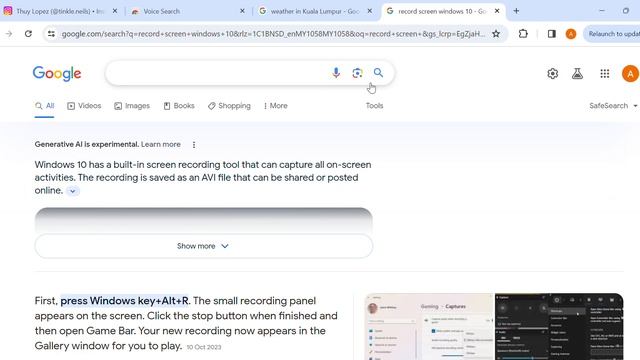Select the Videos results filter
The image size is (640, 360).
click(x=84, y=106)
